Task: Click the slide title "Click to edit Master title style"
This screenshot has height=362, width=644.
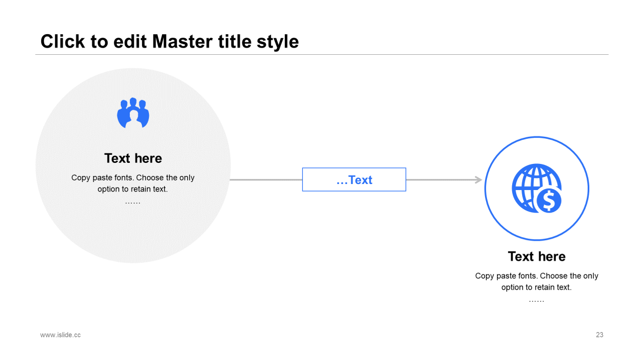Action: [170, 41]
